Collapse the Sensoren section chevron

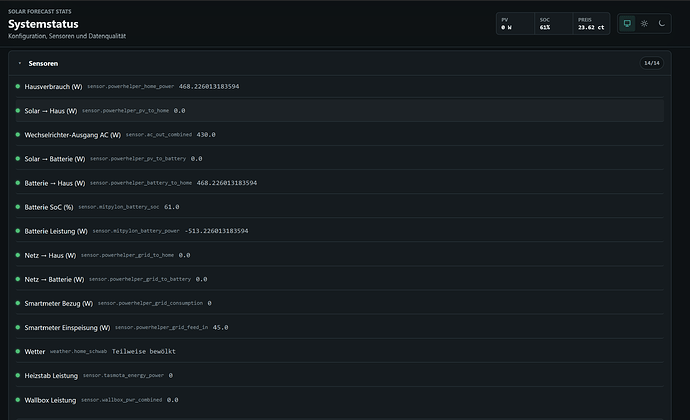point(19,63)
